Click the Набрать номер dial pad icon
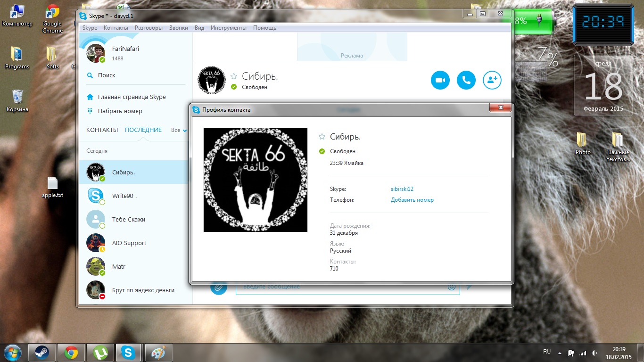The width and height of the screenshot is (644, 362). [90, 111]
